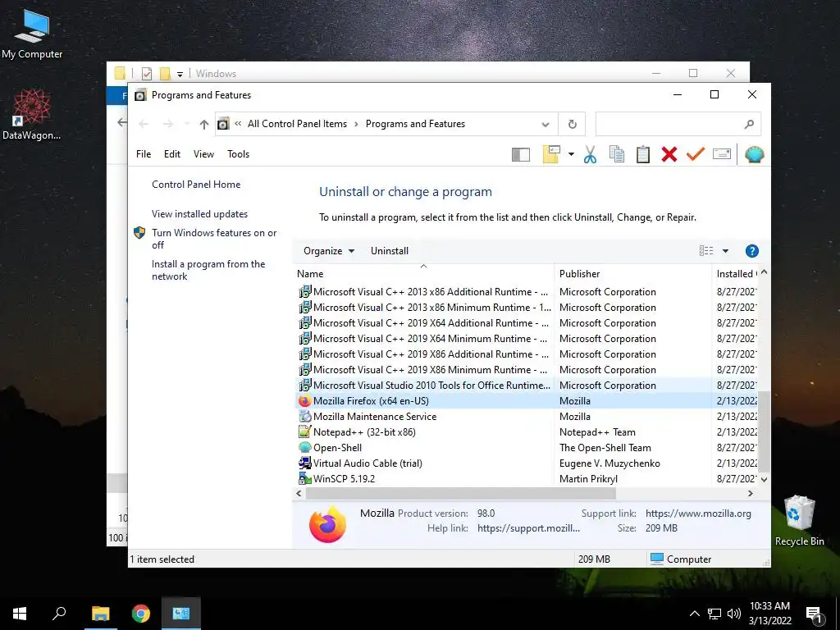Open File Explorer from the taskbar
Screen dimensions: 840x630
(100, 614)
